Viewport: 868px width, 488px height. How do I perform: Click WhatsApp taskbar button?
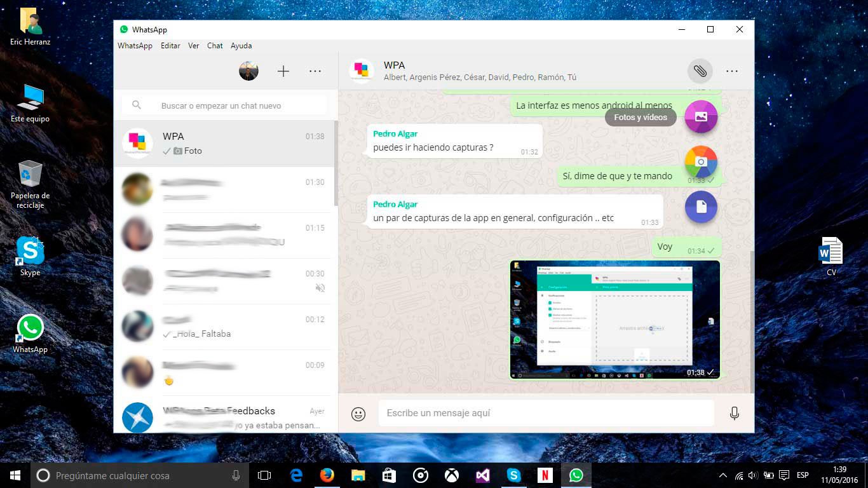point(576,475)
